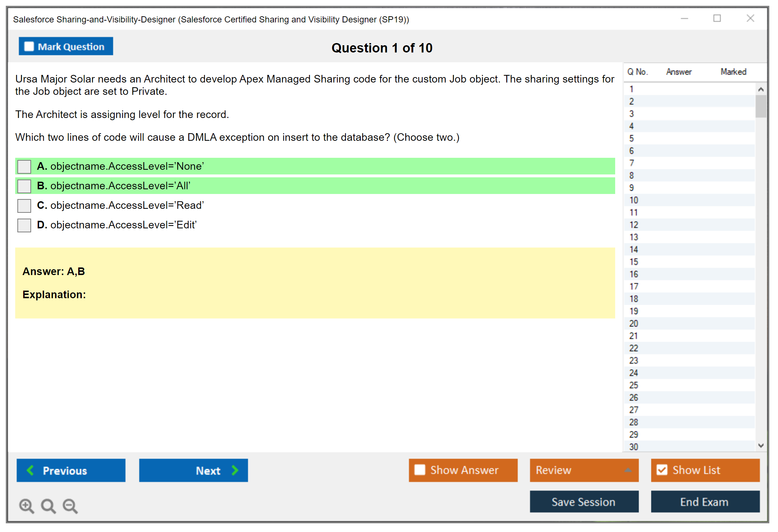778x532 pixels.
Task: Maximize the exam window
Action: 717,18
